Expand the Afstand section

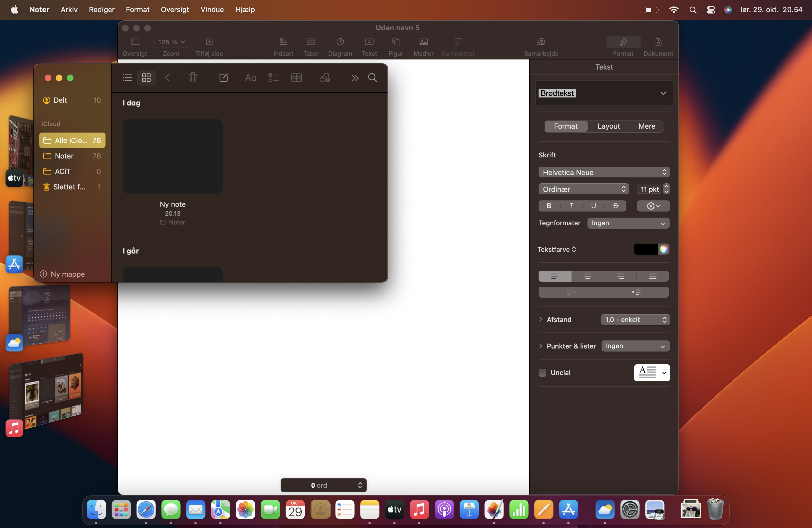point(541,320)
